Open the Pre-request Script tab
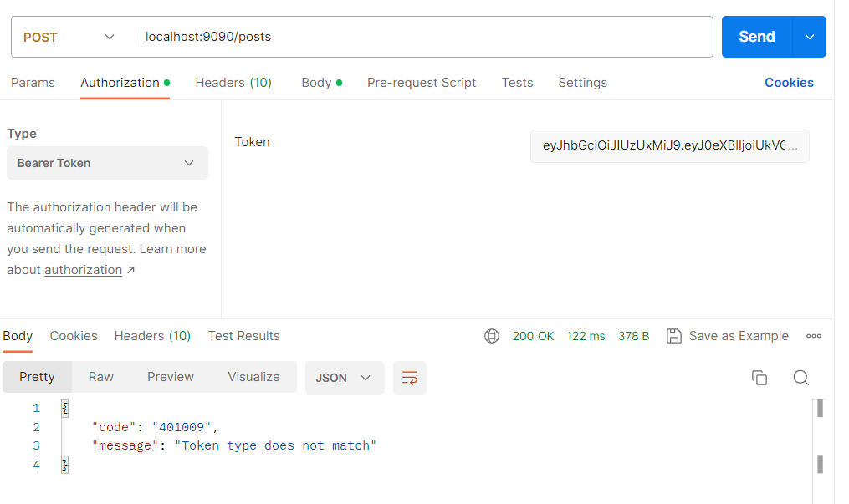The height and width of the screenshot is (504, 849). (422, 83)
